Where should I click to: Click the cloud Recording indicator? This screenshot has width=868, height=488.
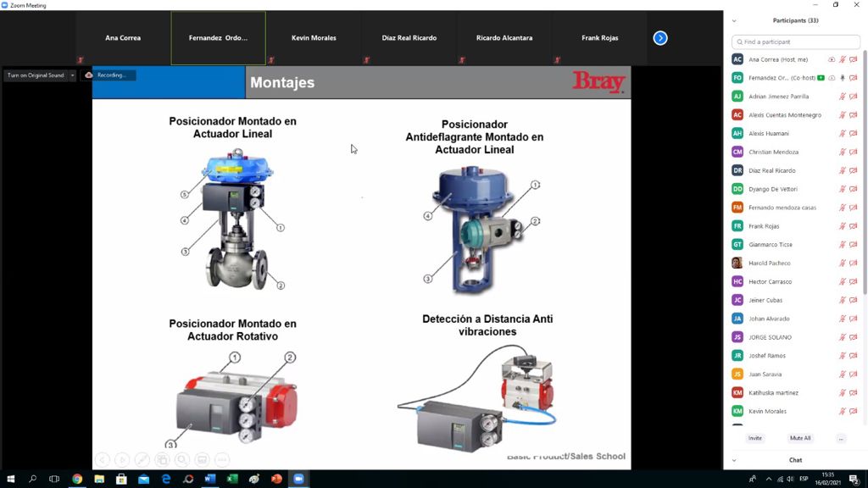coord(108,75)
